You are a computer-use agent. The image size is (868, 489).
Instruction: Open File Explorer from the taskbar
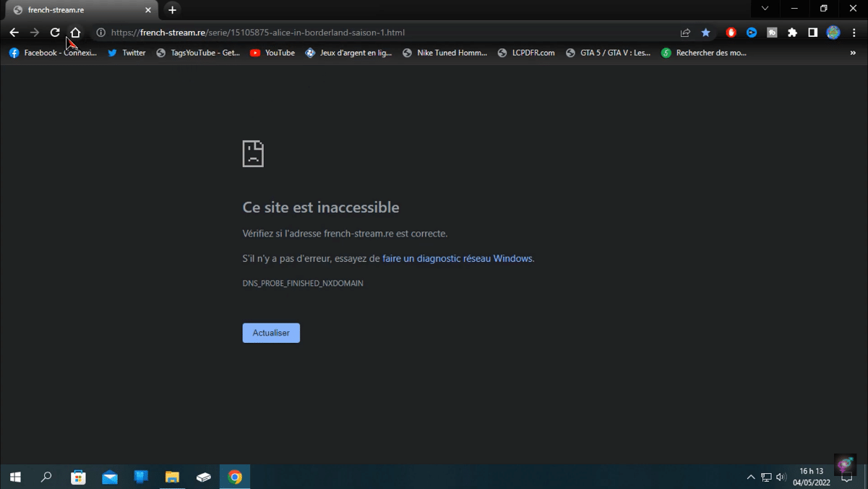[172, 477]
